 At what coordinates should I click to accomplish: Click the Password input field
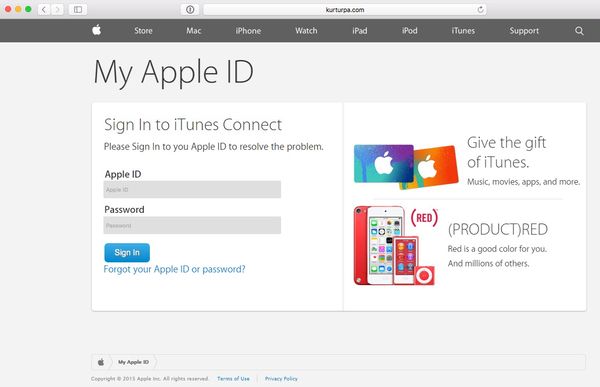tap(192, 225)
